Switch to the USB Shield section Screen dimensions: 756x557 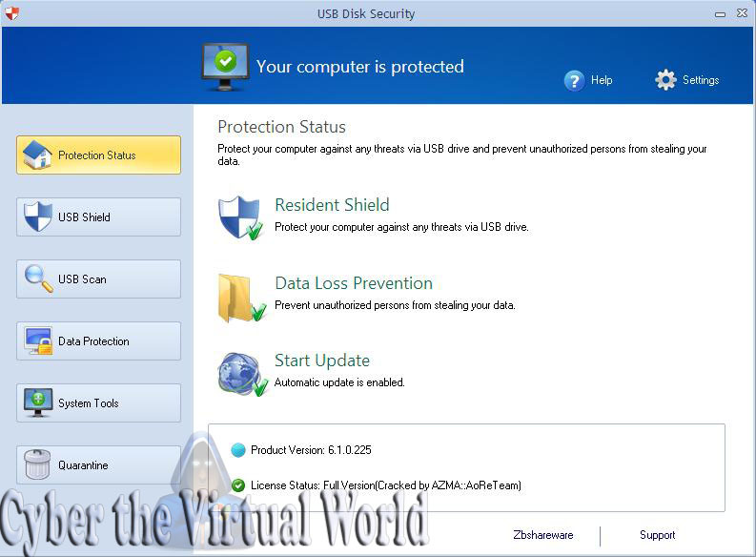[98, 217]
